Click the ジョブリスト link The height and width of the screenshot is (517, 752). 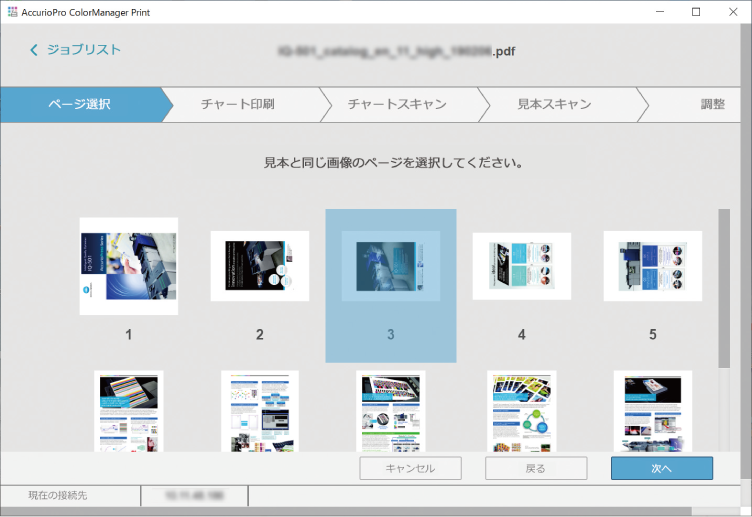(84, 50)
